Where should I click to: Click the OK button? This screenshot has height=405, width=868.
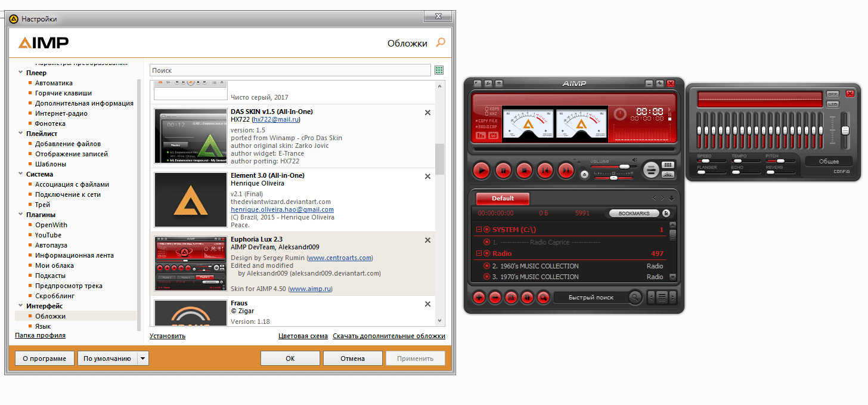(290, 358)
